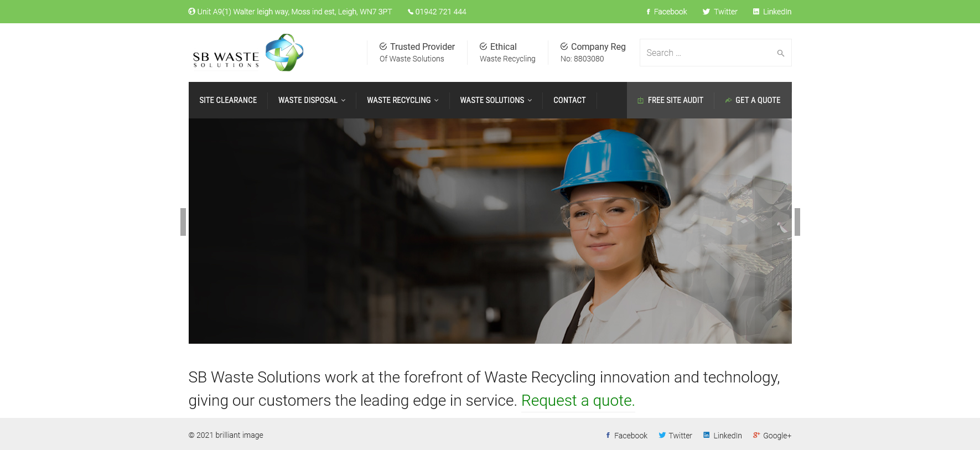
Task: Click the LinkedIn icon in top bar
Action: coord(756,12)
